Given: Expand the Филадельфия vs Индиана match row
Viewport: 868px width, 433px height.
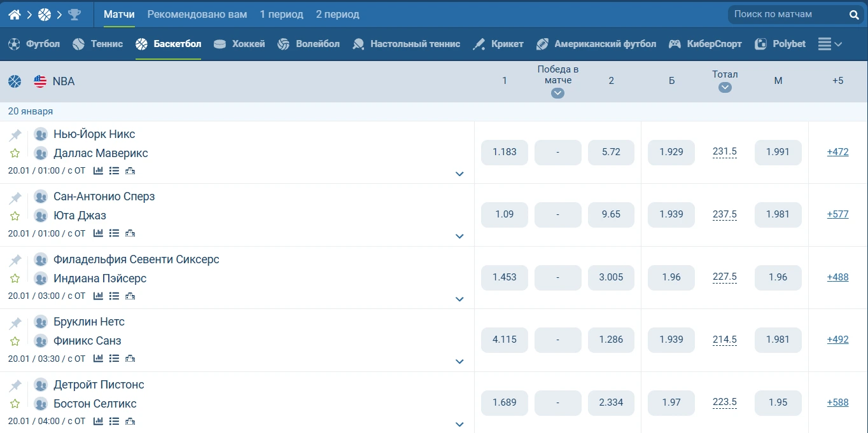Looking at the screenshot, I should pos(459,299).
